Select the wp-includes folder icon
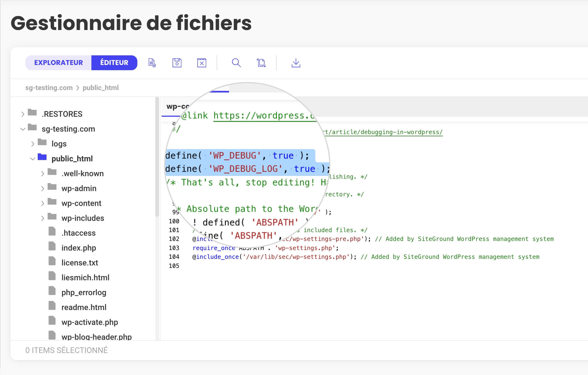Image resolution: width=588 pixels, height=375 pixels. click(52, 216)
